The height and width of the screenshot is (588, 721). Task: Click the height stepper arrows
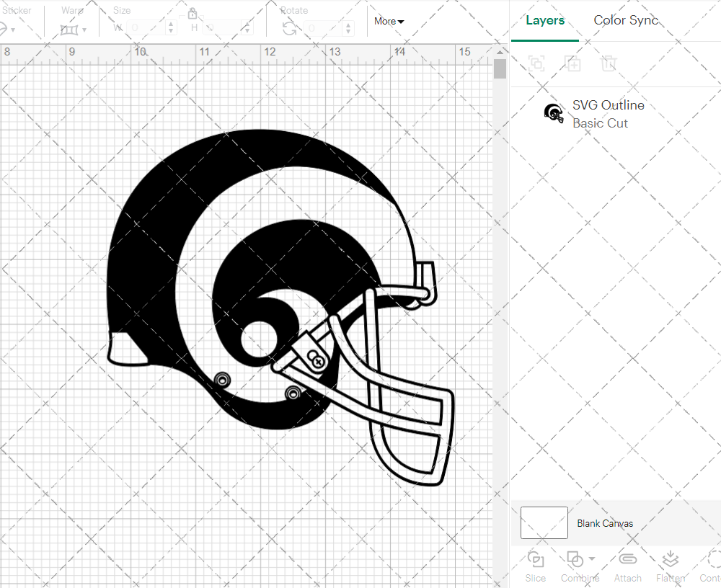pyautogui.click(x=247, y=27)
